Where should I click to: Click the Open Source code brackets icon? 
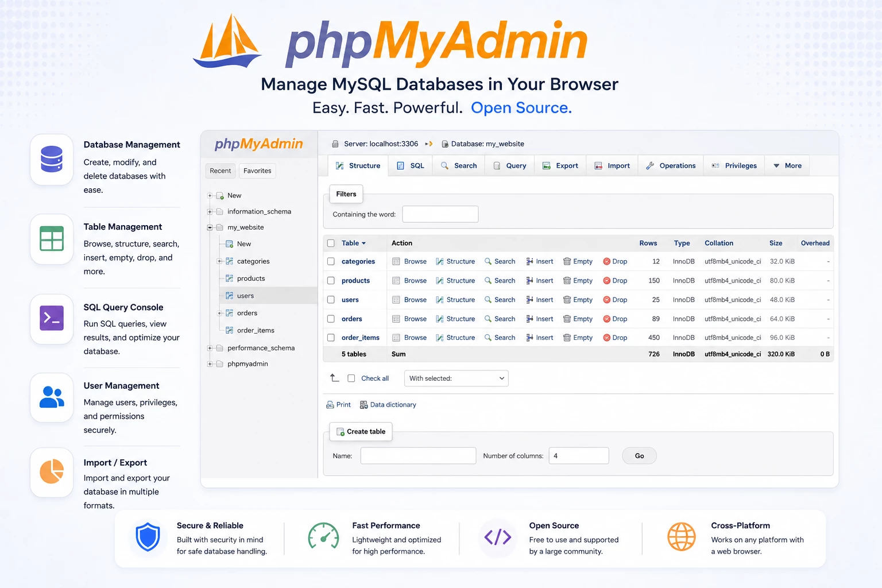(498, 537)
